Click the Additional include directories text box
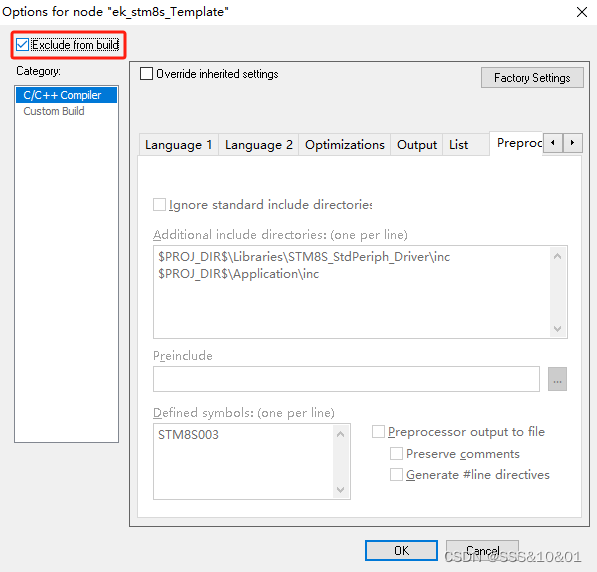The image size is (597, 572). point(360,292)
